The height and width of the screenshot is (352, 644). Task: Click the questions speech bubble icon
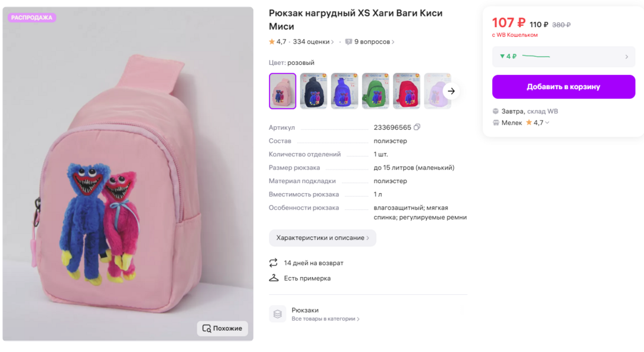(349, 42)
